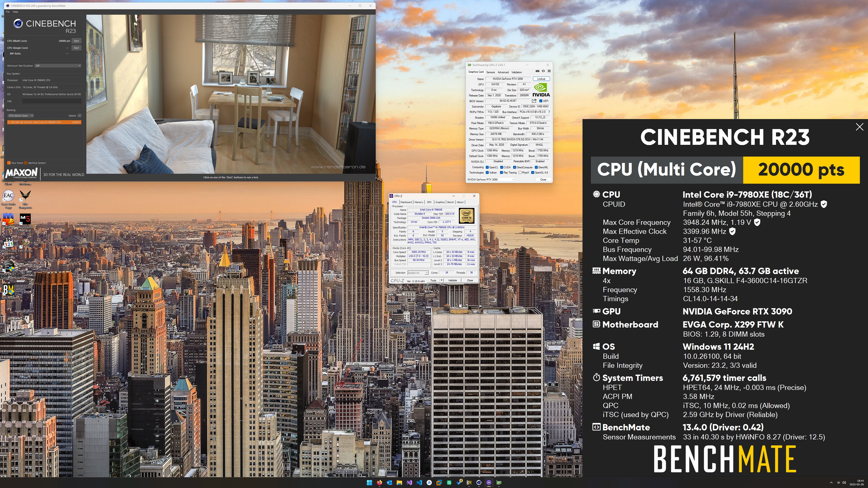
Task: Click Tools button in CPU-Z
Action: click(x=433, y=281)
